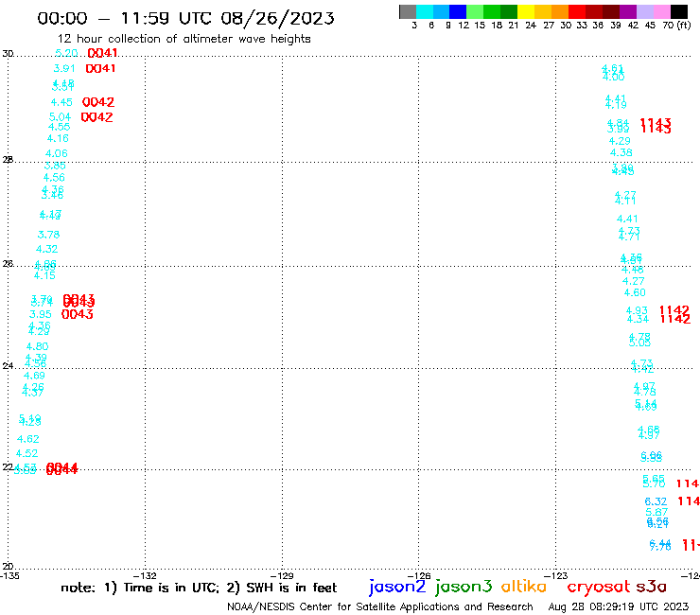Click the cyan swatch in the height legend

(x=425, y=11)
